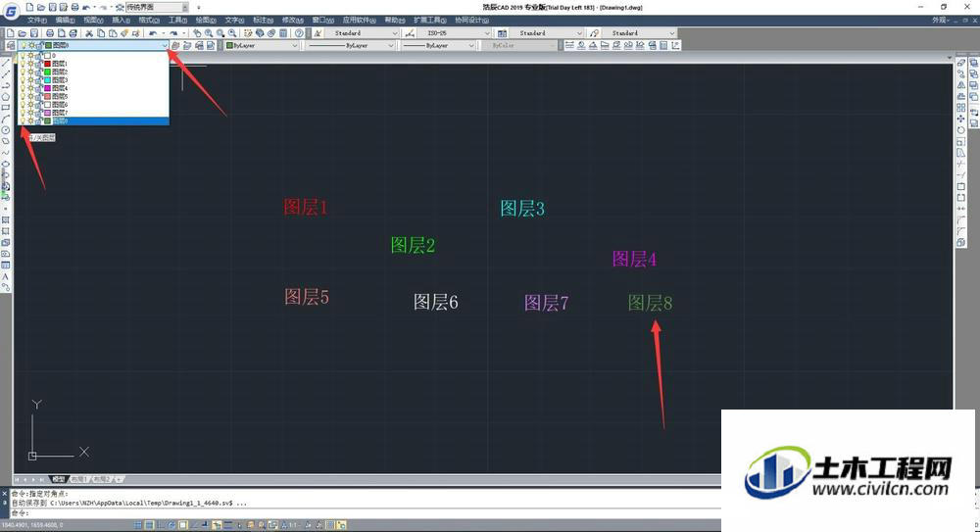980x532 pixels.
Task: Click the Erase tool in modify toolbar
Action: coord(961,63)
